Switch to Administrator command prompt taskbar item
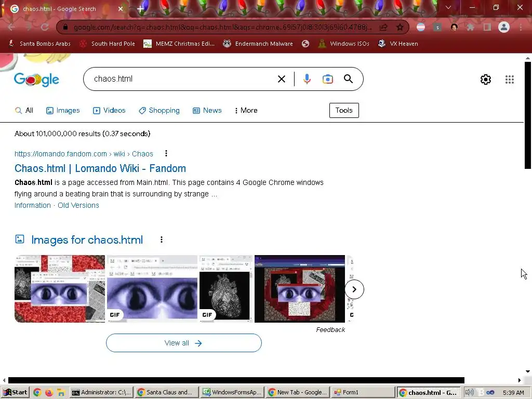 tap(101, 393)
